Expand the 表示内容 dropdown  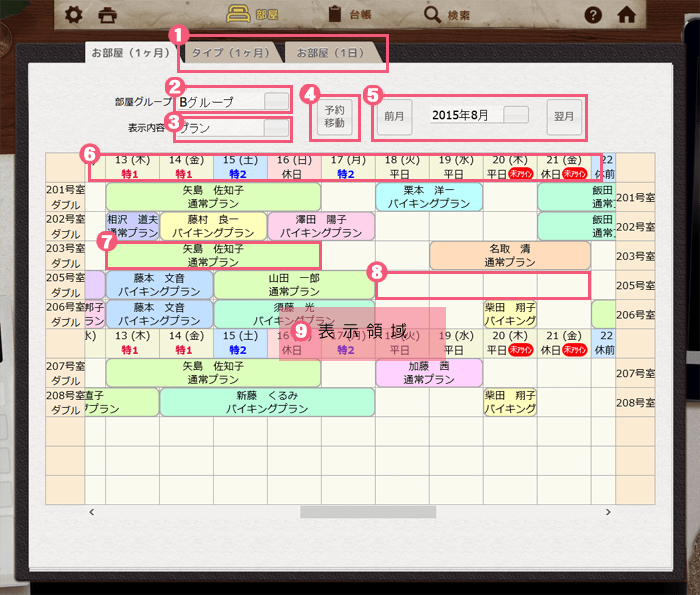pos(275,128)
